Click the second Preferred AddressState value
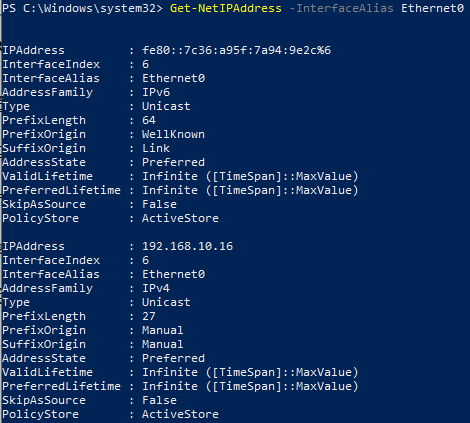The height and width of the screenshot is (423, 470). 173,358
